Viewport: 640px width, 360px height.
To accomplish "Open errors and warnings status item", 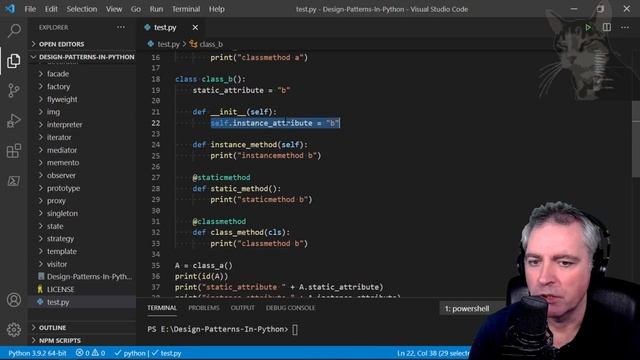I will [x=90, y=353].
